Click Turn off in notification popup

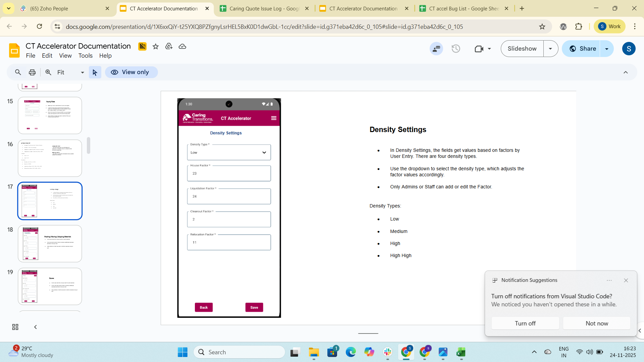click(525, 323)
